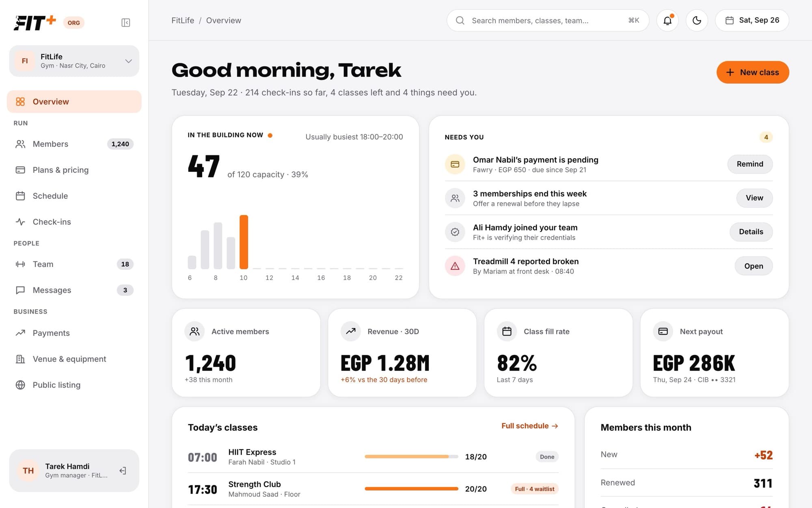Image resolution: width=812 pixels, height=508 pixels.
Task: Open Members in the sidebar
Action: tap(74, 144)
